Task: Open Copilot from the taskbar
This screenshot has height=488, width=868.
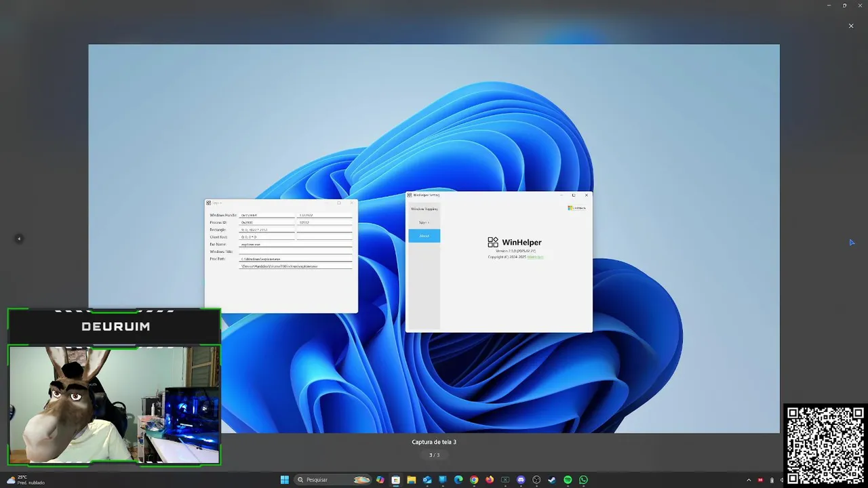Action: pyautogui.click(x=380, y=480)
